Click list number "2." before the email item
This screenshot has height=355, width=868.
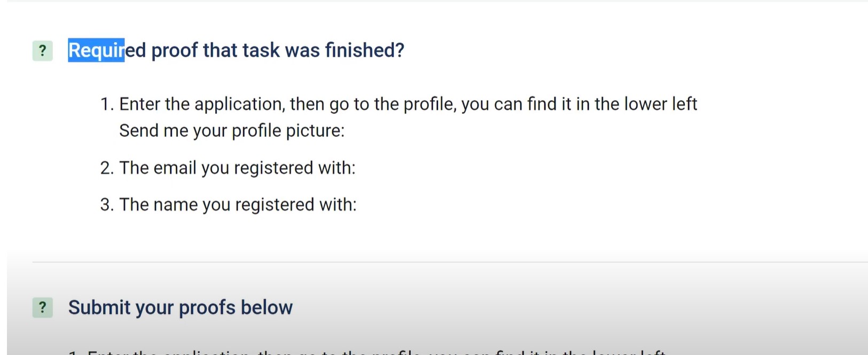pos(107,168)
